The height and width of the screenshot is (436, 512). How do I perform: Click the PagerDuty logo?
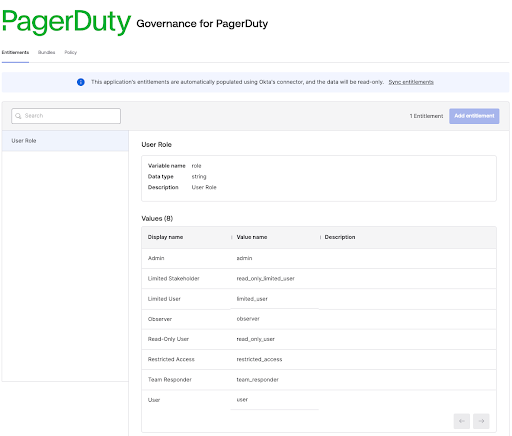67,22
